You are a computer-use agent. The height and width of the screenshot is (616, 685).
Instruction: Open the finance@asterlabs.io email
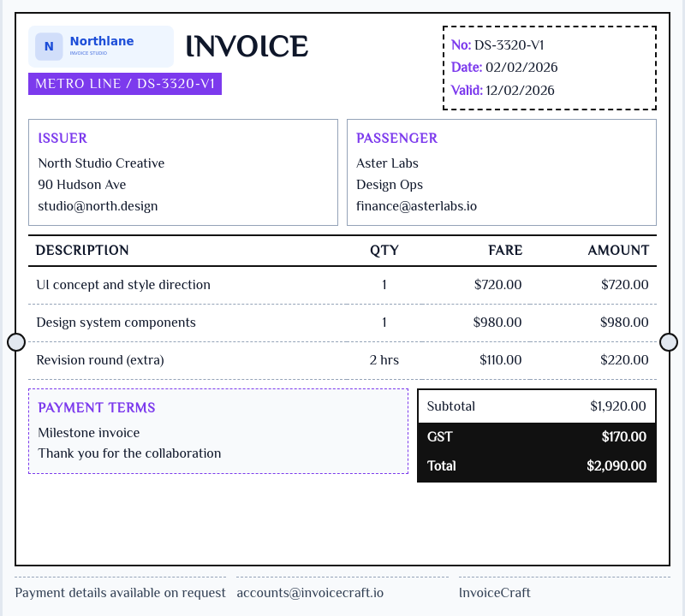click(416, 206)
